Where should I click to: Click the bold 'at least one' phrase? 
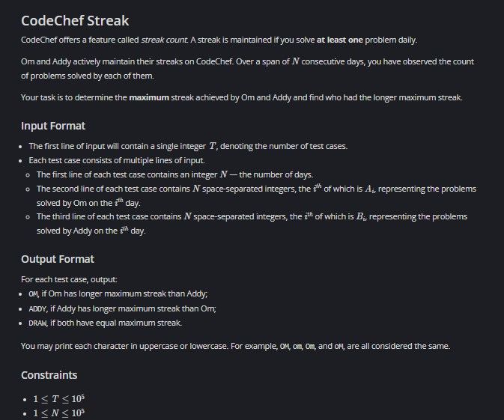[x=340, y=40]
